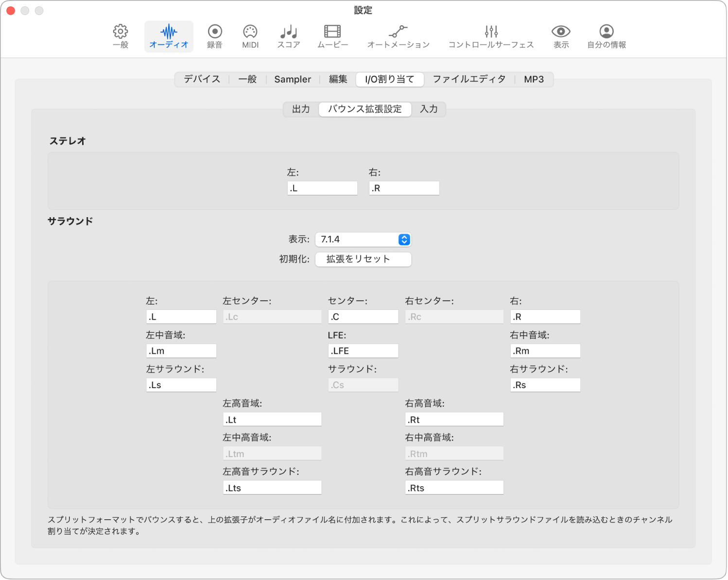Open the 表示 (Display) settings pane
Viewport: 728px width, 580px height.
[560, 36]
